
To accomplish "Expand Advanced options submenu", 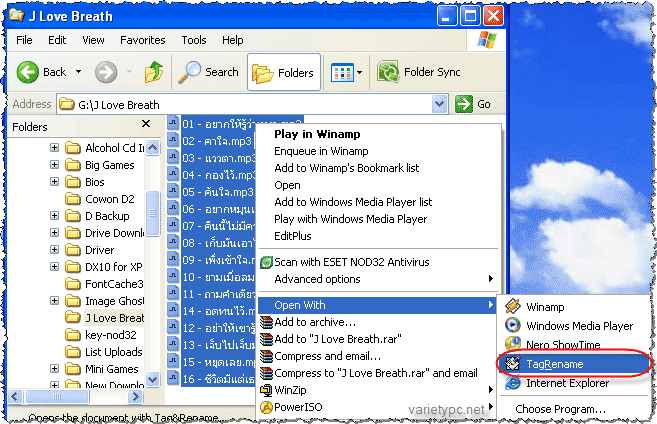I will [379, 279].
